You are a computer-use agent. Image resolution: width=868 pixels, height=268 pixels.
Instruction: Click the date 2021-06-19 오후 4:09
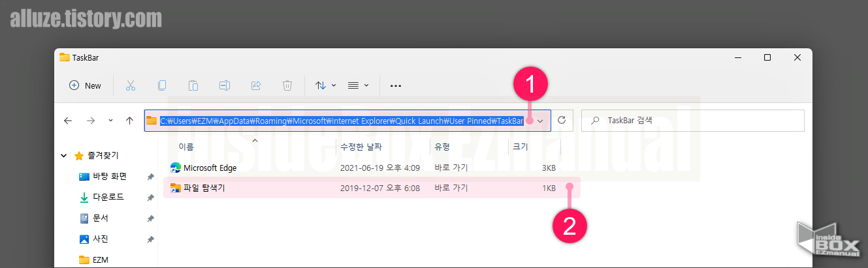click(x=380, y=168)
